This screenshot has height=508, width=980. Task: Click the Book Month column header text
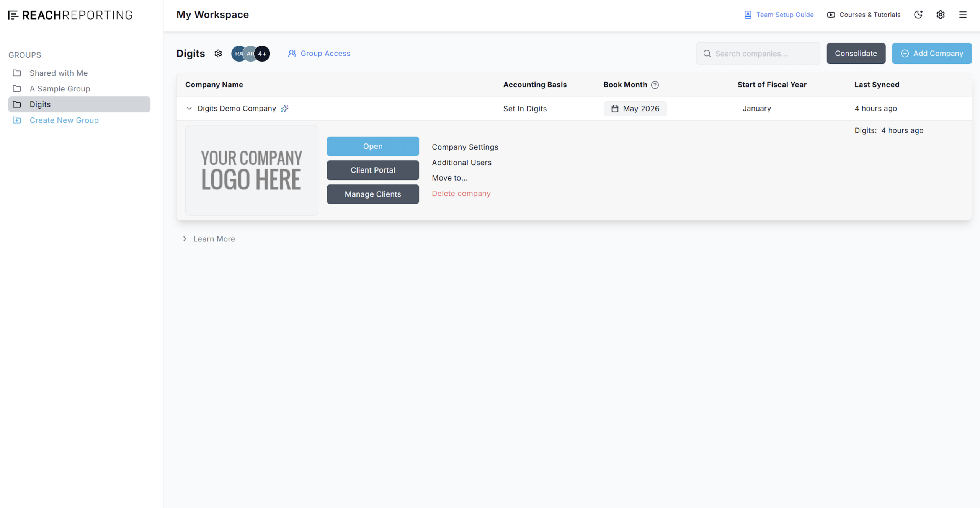(x=625, y=85)
